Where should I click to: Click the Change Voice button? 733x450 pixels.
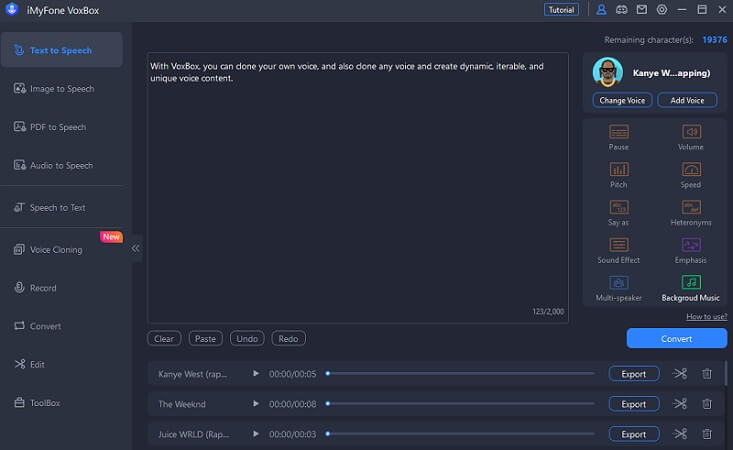point(622,100)
